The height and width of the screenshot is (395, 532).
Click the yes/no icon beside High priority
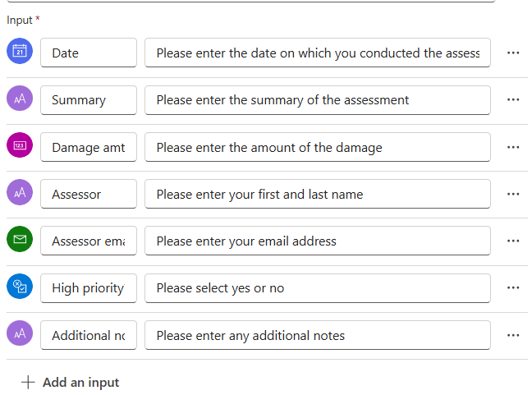click(x=20, y=287)
